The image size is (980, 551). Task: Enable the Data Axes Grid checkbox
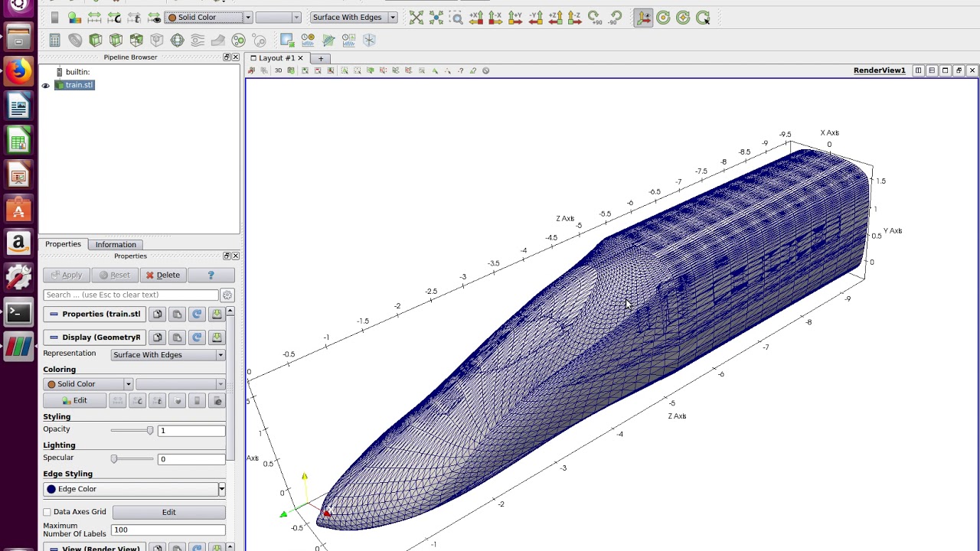point(47,512)
